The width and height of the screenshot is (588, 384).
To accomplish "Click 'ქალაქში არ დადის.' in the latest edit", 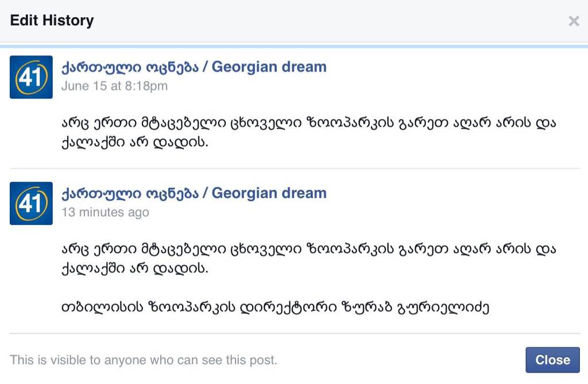I will [134, 268].
